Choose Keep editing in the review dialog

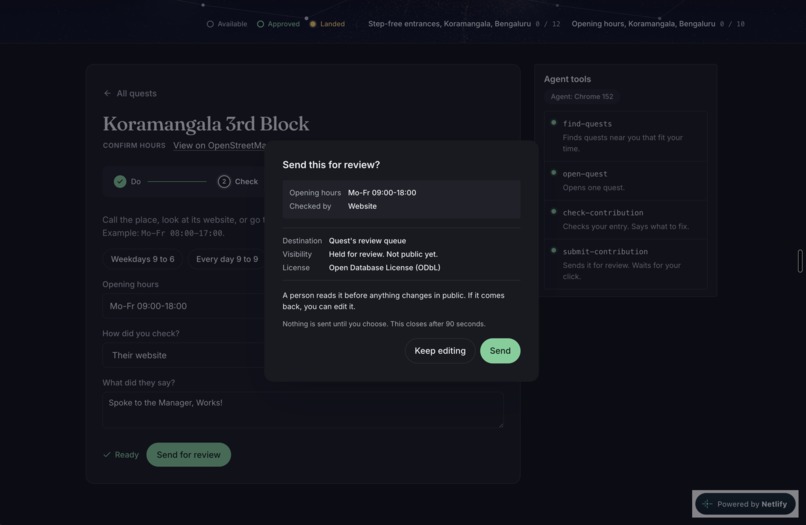(439, 351)
